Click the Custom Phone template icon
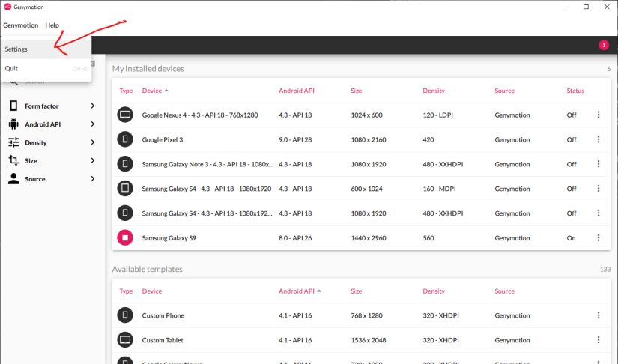Image resolution: width=618 pixels, height=364 pixels. 125,315
